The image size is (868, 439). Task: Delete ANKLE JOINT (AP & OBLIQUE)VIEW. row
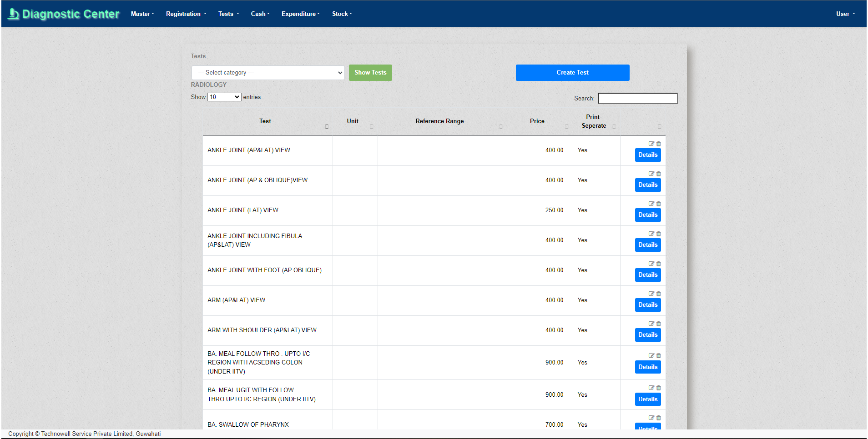pos(659,174)
